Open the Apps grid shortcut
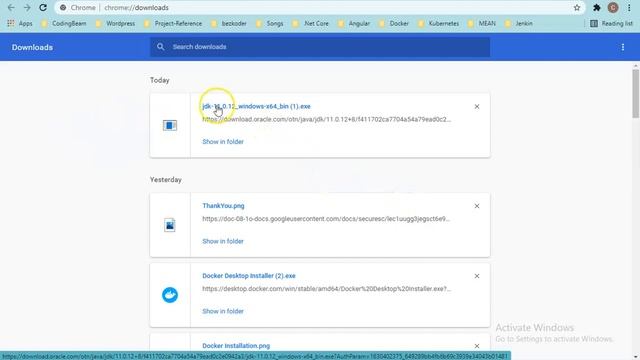The image size is (640, 360). (x=20, y=24)
